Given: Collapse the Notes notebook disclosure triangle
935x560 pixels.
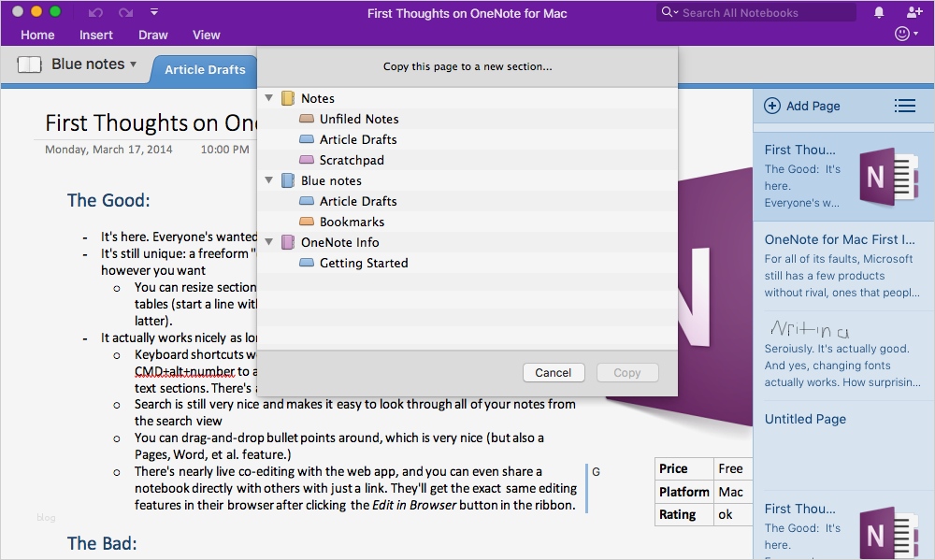Looking at the screenshot, I should 269,98.
